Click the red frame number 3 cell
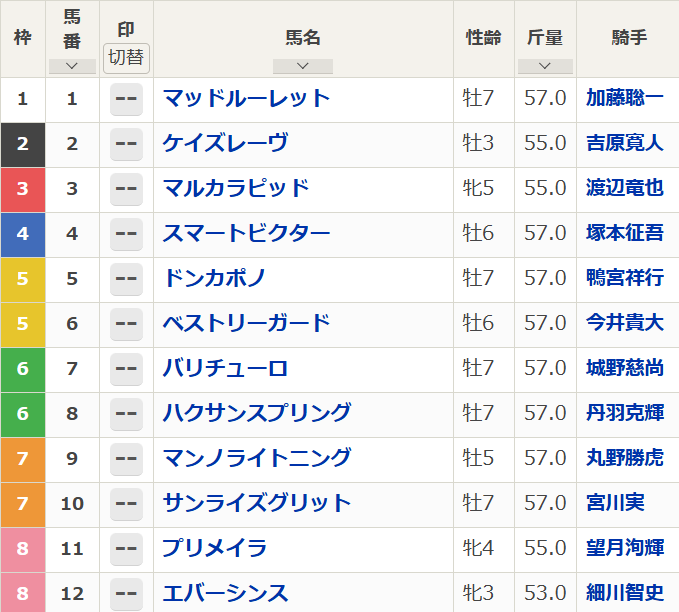Image resolution: width=679 pixels, height=612 pixels. tap(22, 189)
